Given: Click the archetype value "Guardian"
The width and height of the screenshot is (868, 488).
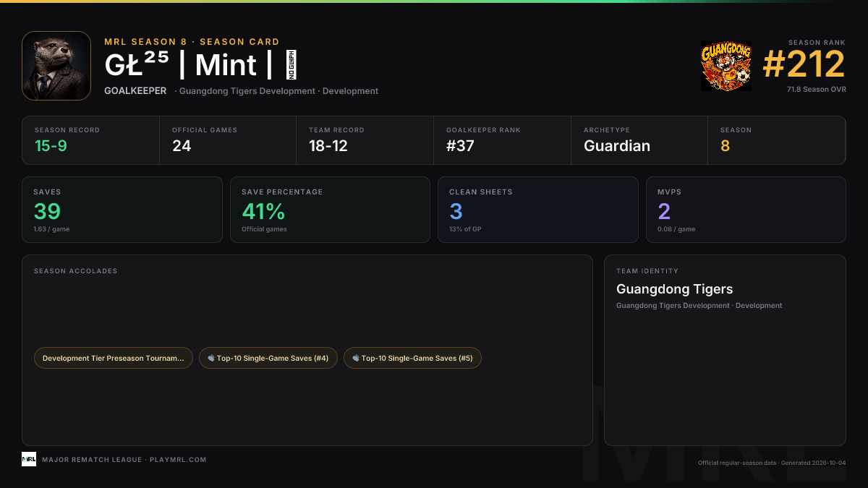Looking at the screenshot, I should point(617,145).
